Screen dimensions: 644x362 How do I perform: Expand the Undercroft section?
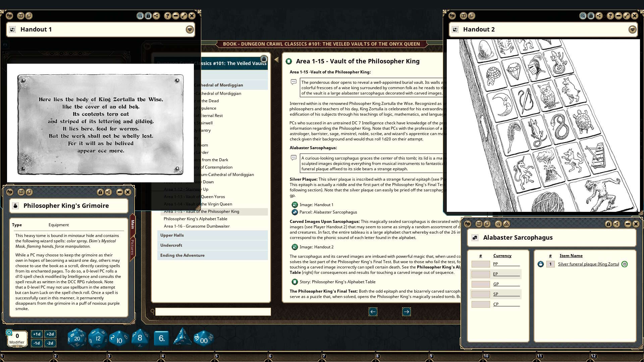(x=169, y=245)
